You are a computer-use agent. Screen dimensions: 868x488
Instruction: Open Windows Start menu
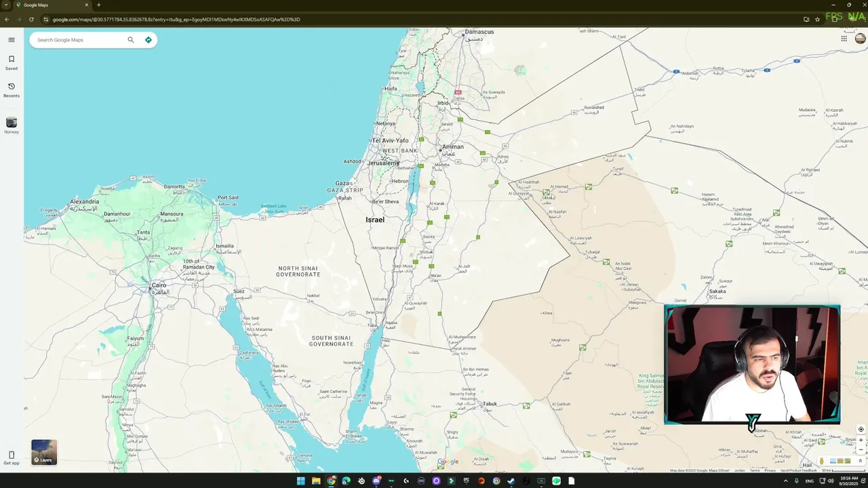pos(301,481)
